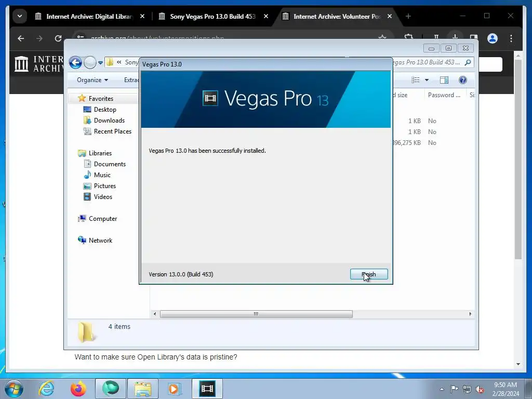Open Internet Explorer from the taskbar

click(x=46, y=389)
